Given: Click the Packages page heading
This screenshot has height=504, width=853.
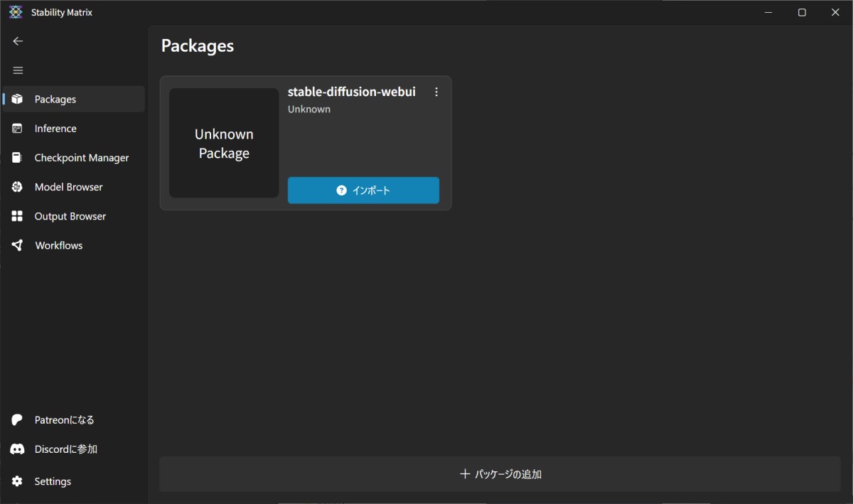Looking at the screenshot, I should pos(198,45).
